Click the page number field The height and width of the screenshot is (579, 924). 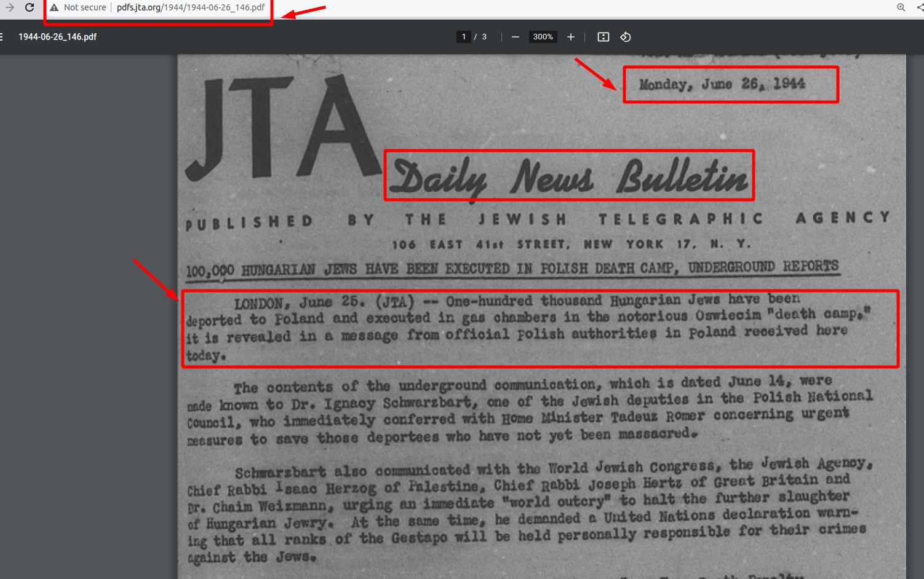[464, 37]
